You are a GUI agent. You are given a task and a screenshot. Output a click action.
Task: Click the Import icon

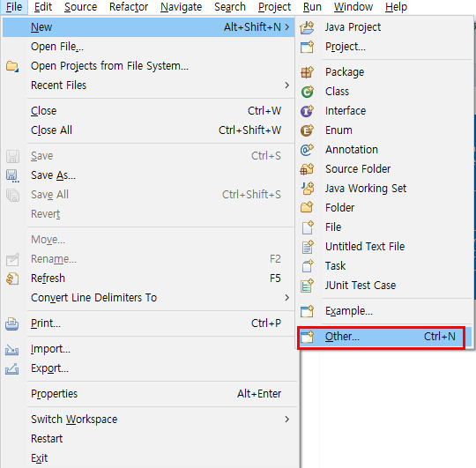coord(12,349)
